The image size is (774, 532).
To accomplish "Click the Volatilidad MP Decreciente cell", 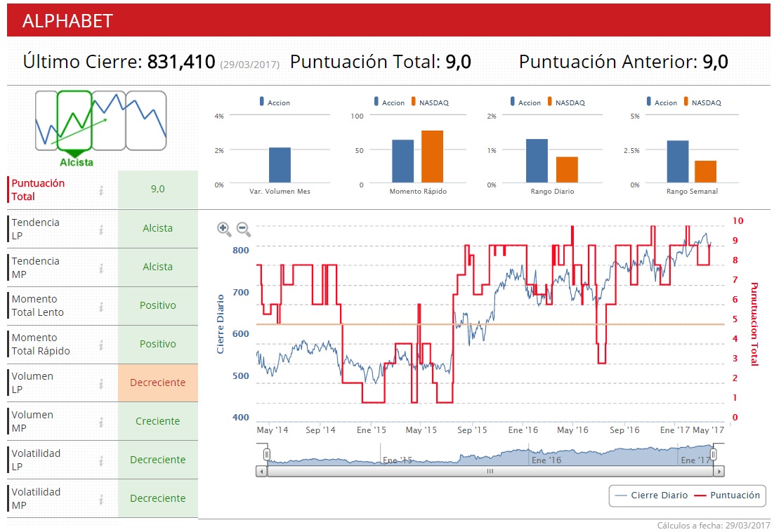I will pyautogui.click(x=158, y=498).
